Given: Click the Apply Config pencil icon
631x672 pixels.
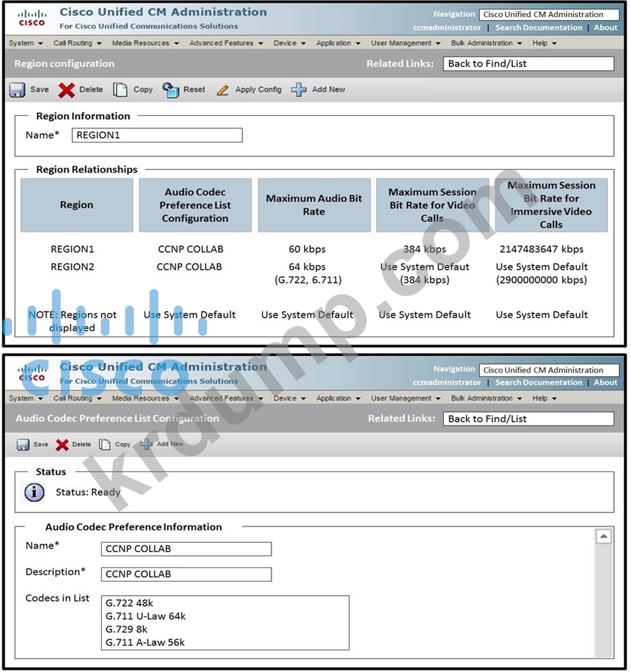Looking at the screenshot, I should [223, 90].
